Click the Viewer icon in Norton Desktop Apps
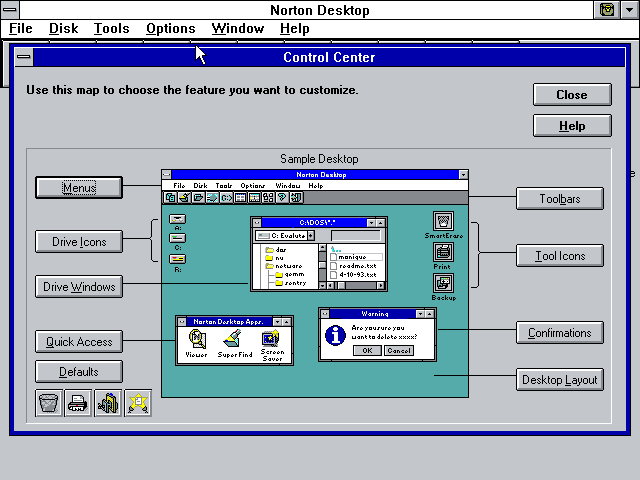 [197, 339]
